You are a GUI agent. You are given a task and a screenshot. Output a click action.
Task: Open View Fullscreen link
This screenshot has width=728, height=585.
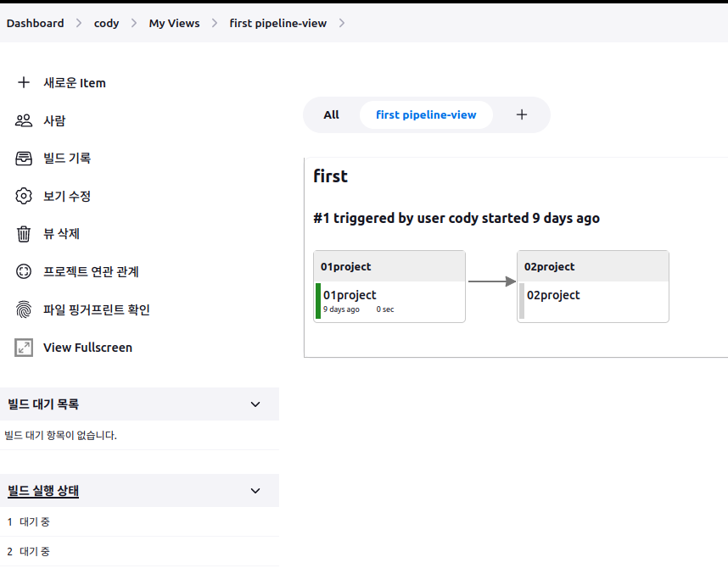pos(87,348)
